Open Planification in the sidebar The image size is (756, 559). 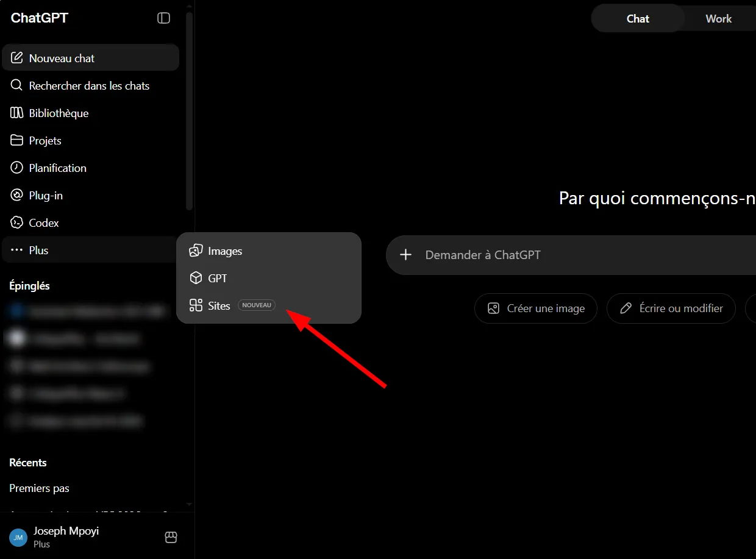point(91,168)
